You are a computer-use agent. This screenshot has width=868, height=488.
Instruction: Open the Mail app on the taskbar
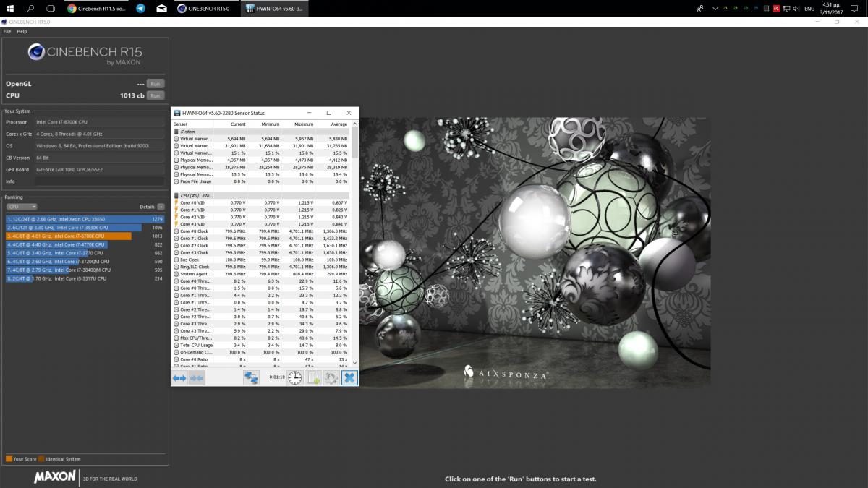click(x=161, y=8)
